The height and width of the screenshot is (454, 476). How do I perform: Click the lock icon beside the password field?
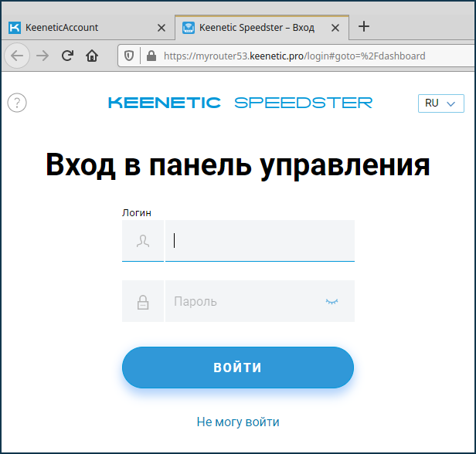pos(143,302)
